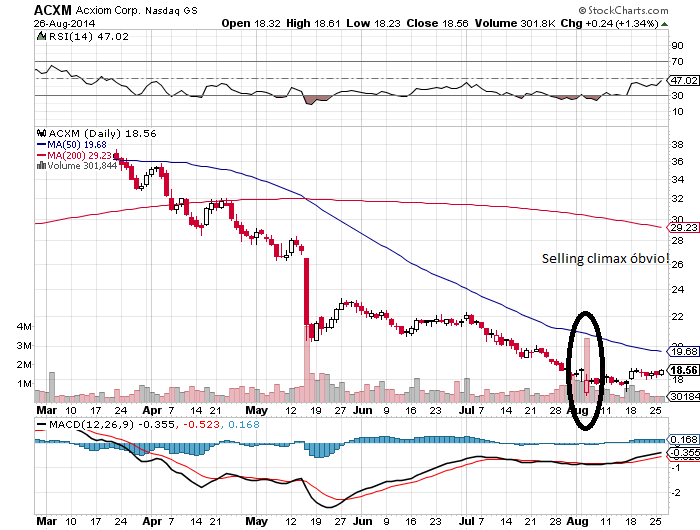Click the long red mid-May gap-down candle
700x530 pixels.
307,292
